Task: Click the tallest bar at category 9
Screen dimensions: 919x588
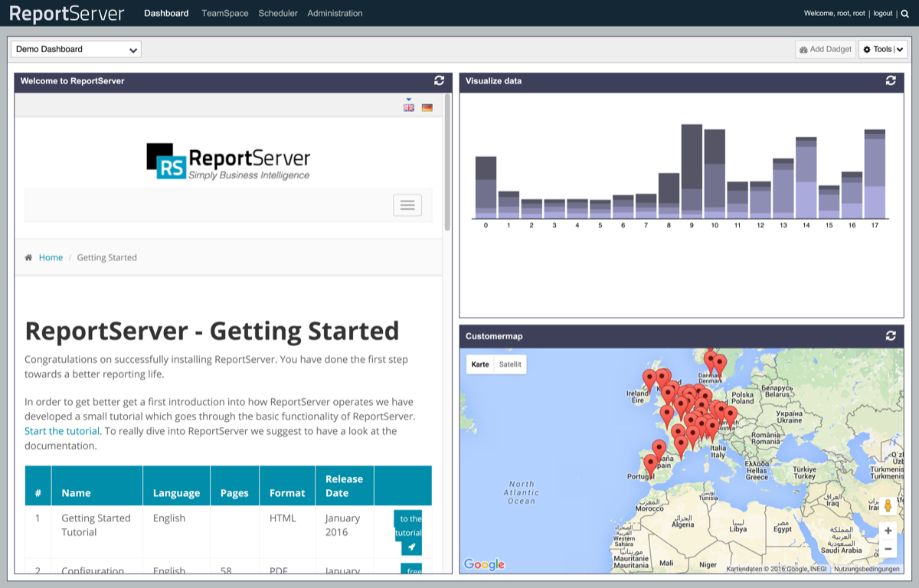Action: [692, 171]
